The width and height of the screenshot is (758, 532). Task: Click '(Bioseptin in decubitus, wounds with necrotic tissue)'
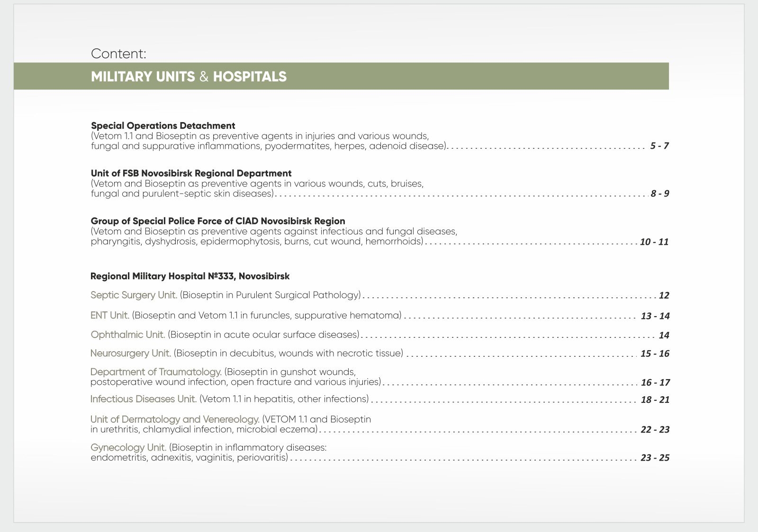(289, 353)
